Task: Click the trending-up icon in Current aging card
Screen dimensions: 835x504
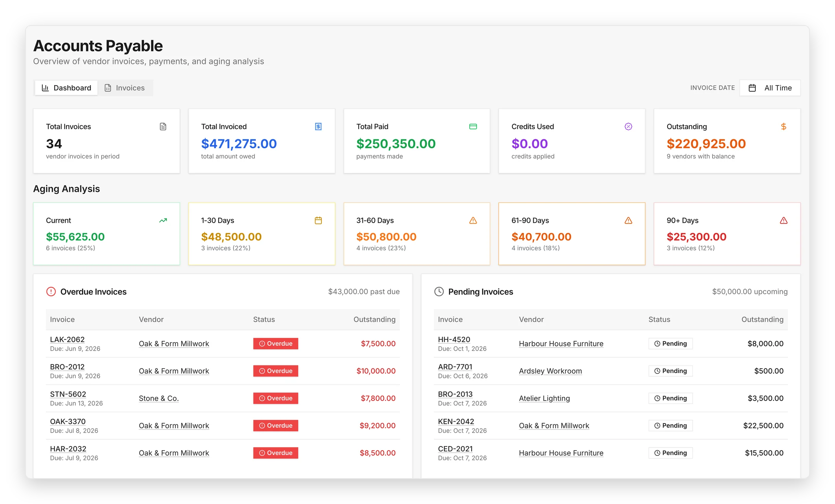Action: click(163, 220)
